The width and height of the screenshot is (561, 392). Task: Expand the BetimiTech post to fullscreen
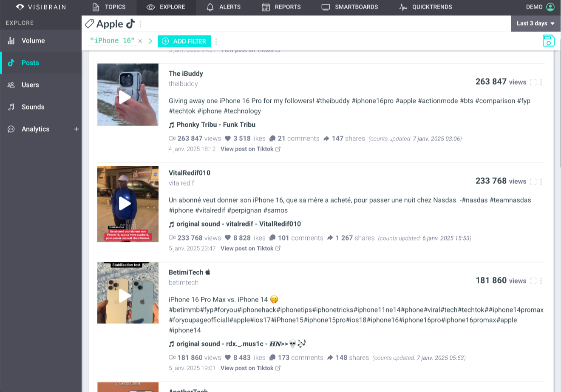click(x=533, y=281)
